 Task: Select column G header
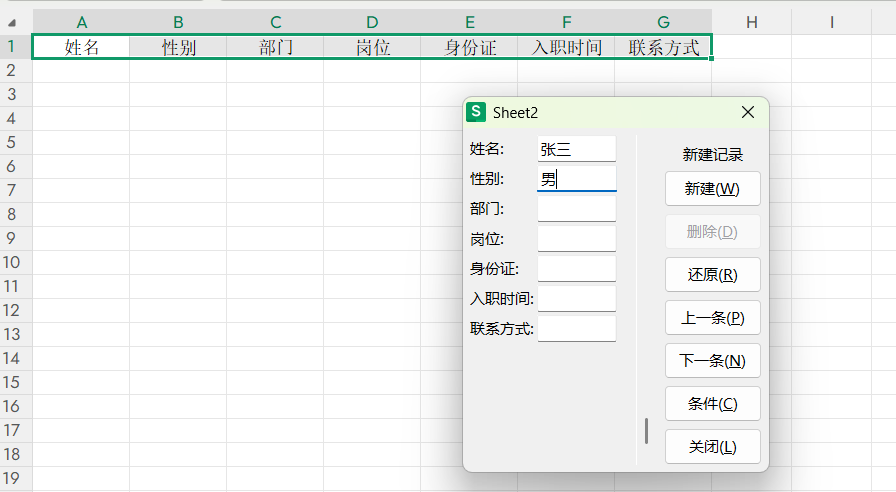(x=663, y=22)
